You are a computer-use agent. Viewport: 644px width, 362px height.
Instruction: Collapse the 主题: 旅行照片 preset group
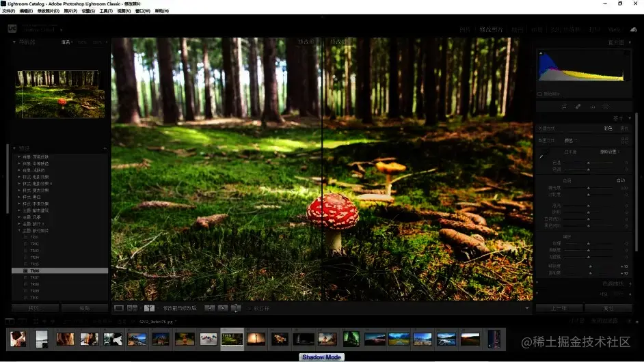[19, 231]
